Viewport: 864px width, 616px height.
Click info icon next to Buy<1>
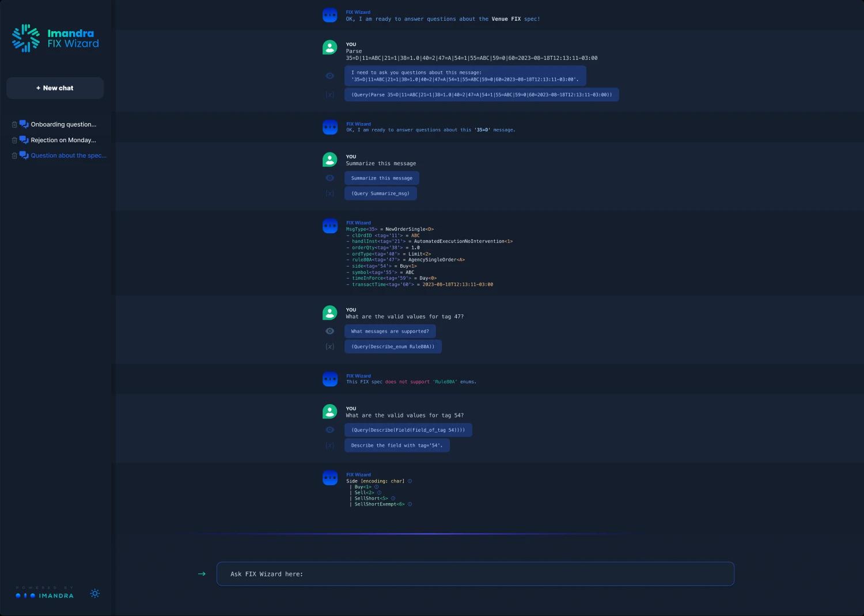pyautogui.click(x=377, y=487)
